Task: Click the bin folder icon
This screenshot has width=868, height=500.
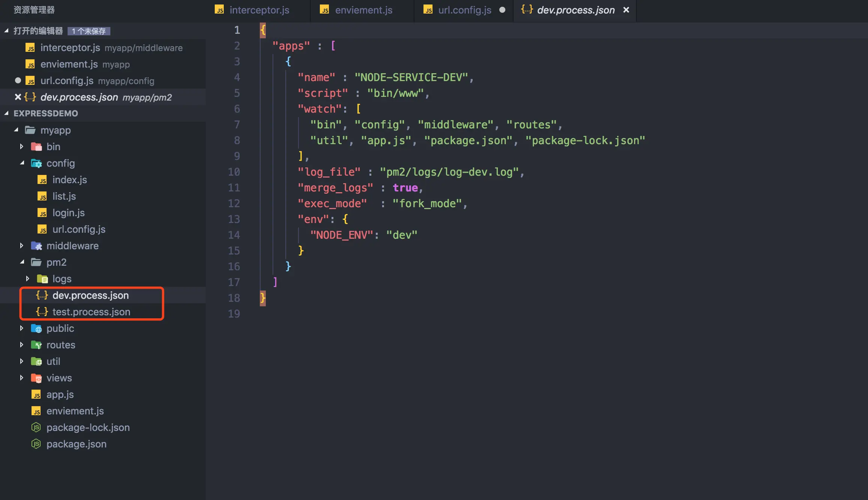Action: 36,147
